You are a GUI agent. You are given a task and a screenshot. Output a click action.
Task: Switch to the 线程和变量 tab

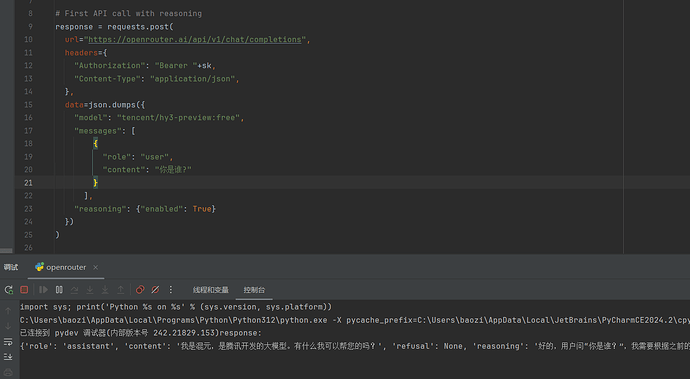click(211, 290)
